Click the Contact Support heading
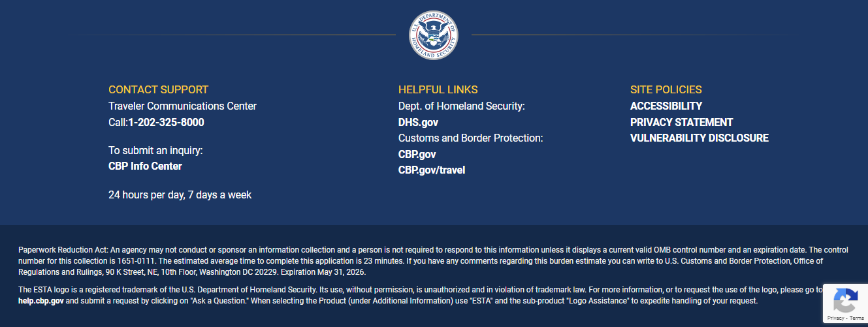The width and height of the screenshot is (868, 327). pyautogui.click(x=158, y=89)
